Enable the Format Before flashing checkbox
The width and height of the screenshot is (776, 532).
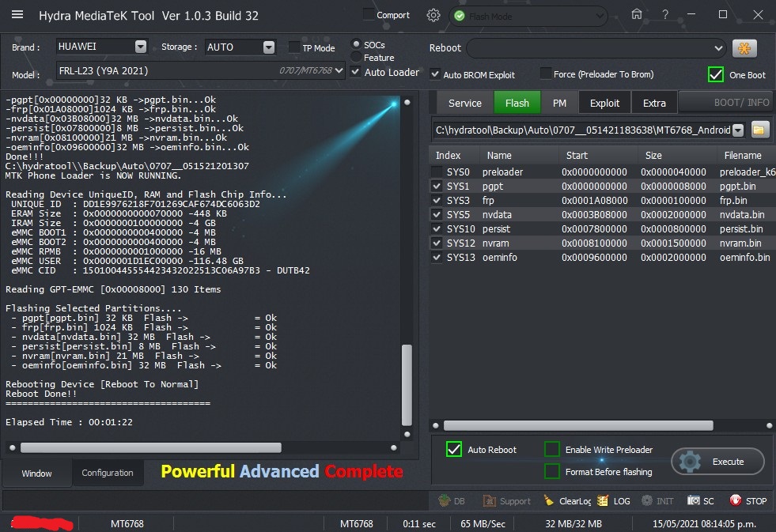coord(552,471)
